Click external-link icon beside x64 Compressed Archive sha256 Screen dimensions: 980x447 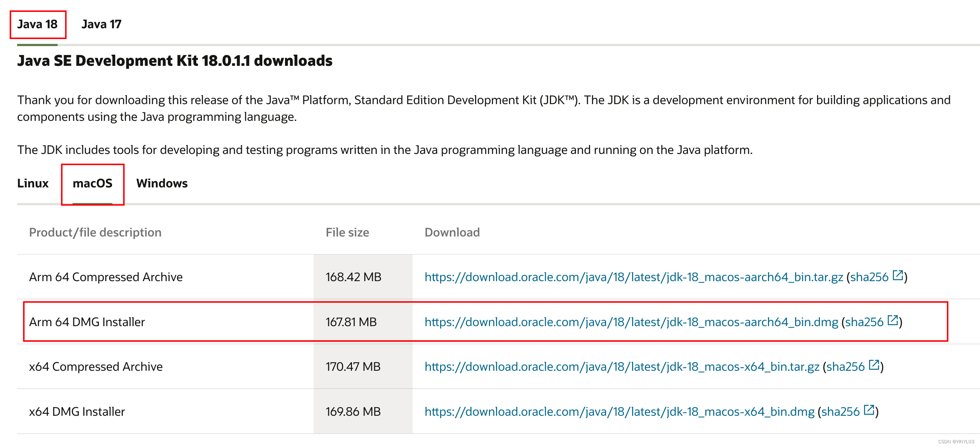[874, 365]
